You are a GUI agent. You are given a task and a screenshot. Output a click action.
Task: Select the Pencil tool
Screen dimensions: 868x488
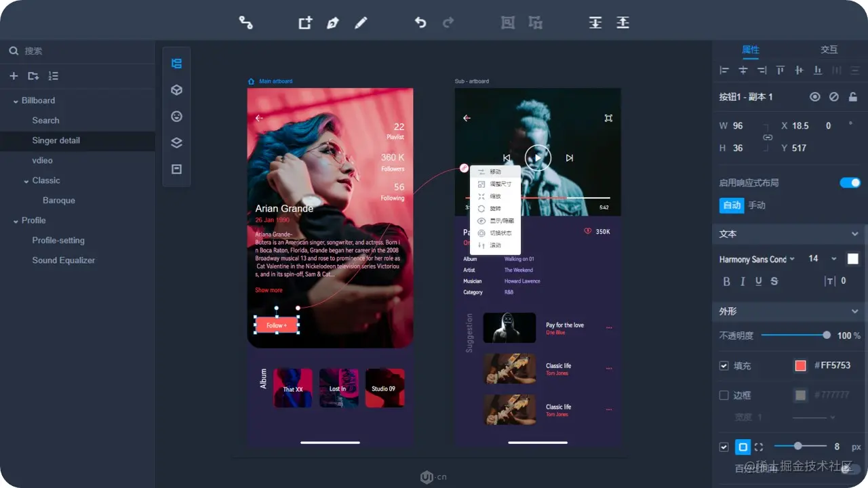(361, 22)
